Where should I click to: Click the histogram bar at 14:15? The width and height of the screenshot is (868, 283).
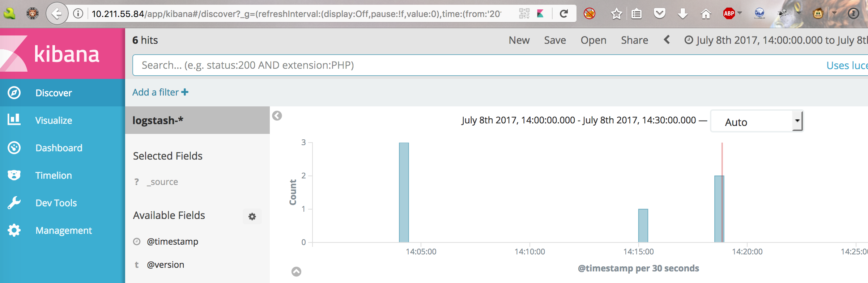(x=643, y=225)
